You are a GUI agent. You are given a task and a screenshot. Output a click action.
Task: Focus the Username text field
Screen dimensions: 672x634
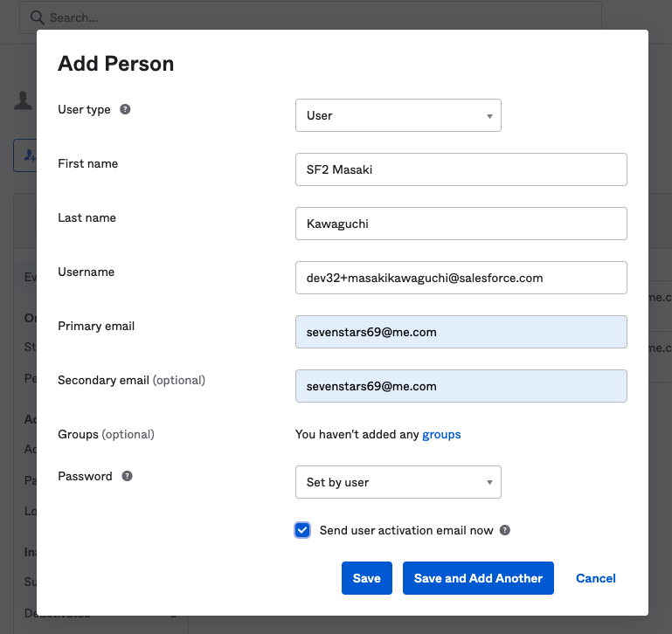(x=461, y=278)
